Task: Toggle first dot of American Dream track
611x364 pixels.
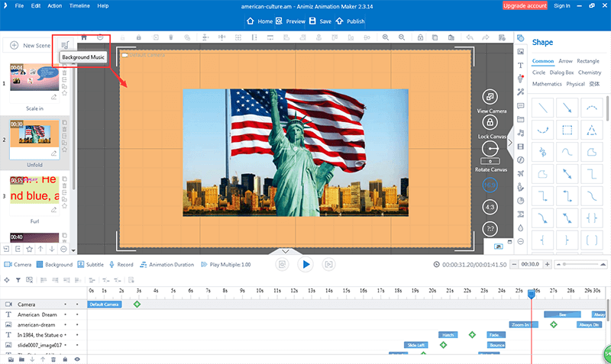Action: click(65, 314)
